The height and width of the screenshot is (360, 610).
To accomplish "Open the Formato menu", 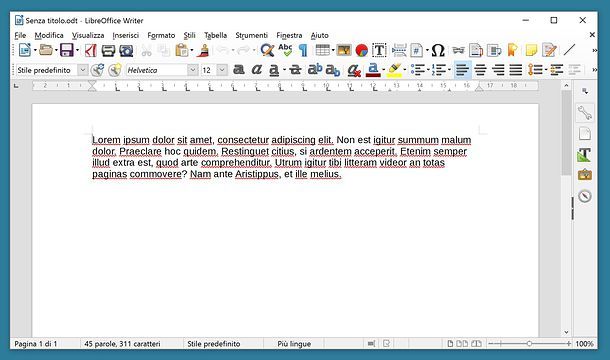I will (x=161, y=35).
